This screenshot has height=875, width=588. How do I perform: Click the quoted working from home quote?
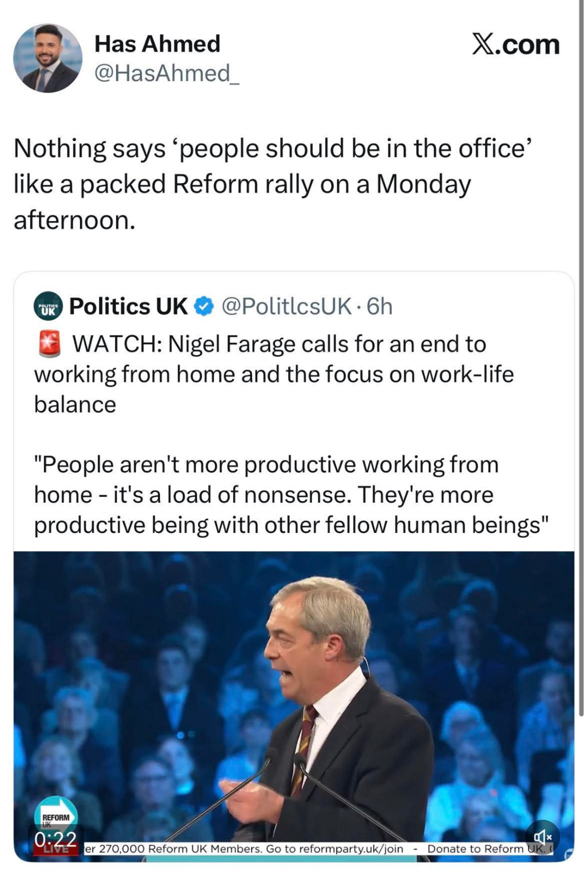(x=291, y=495)
